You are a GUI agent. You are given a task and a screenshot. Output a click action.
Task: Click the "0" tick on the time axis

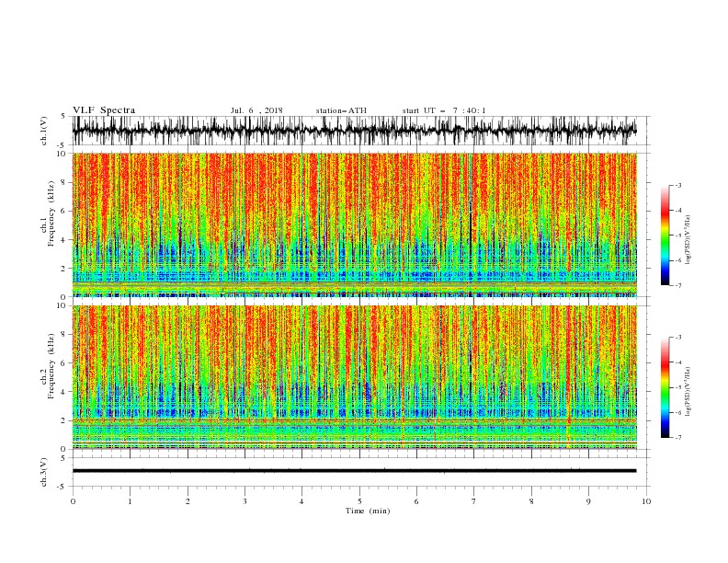(73, 501)
